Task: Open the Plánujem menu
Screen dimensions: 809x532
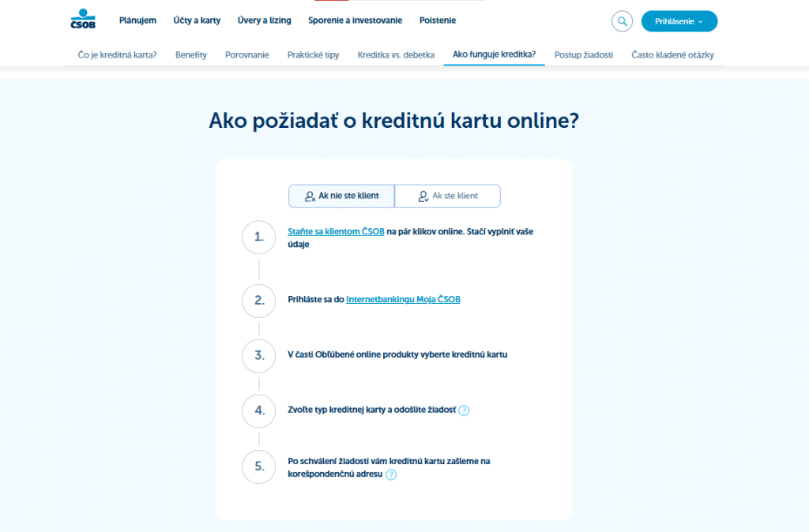Action: click(x=137, y=21)
